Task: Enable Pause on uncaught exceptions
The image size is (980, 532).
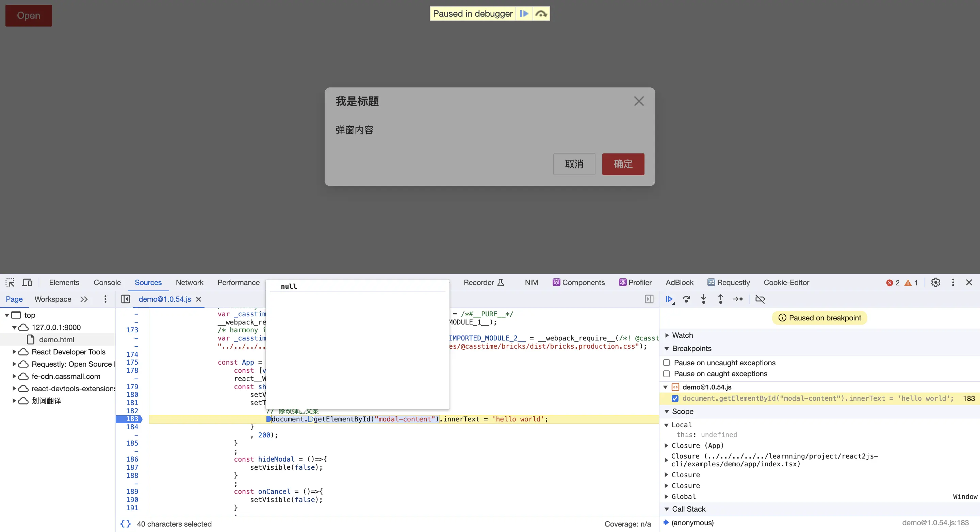Action: click(667, 363)
